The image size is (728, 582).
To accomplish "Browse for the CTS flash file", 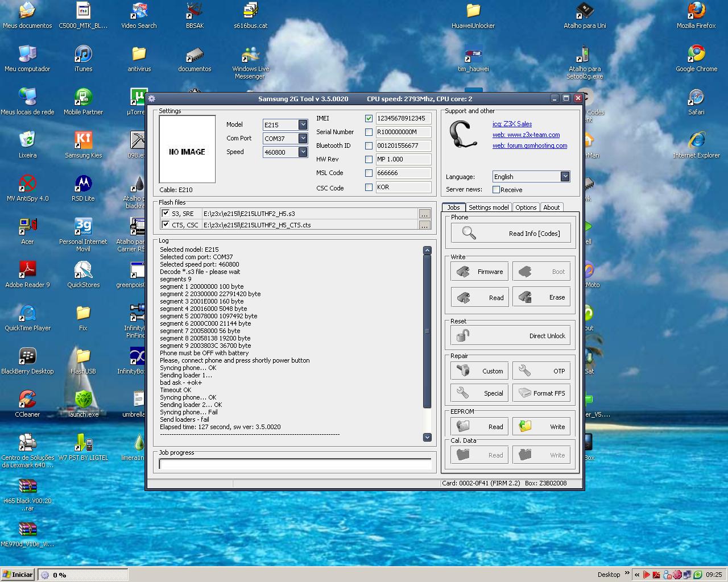I will click(x=424, y=225).
